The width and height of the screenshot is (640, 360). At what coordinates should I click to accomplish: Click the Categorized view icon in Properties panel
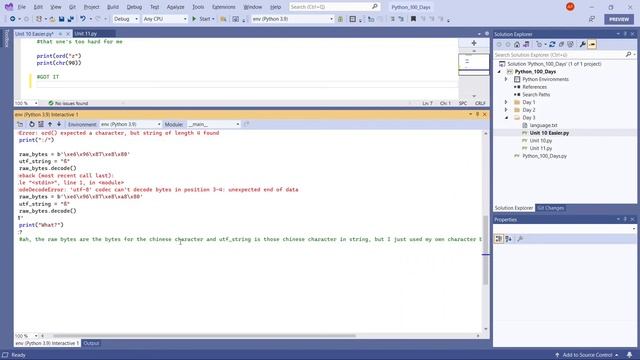pos(499,239)
